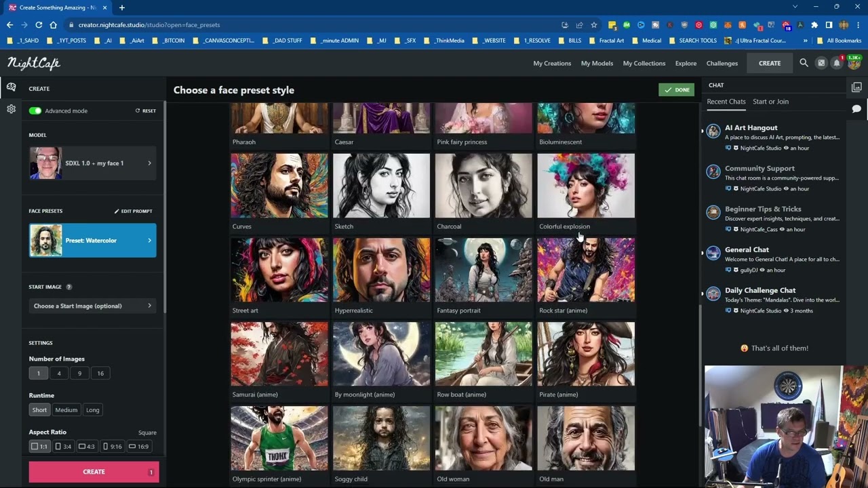Click the speech bubble icon on the right edge

tap(856, 109)
